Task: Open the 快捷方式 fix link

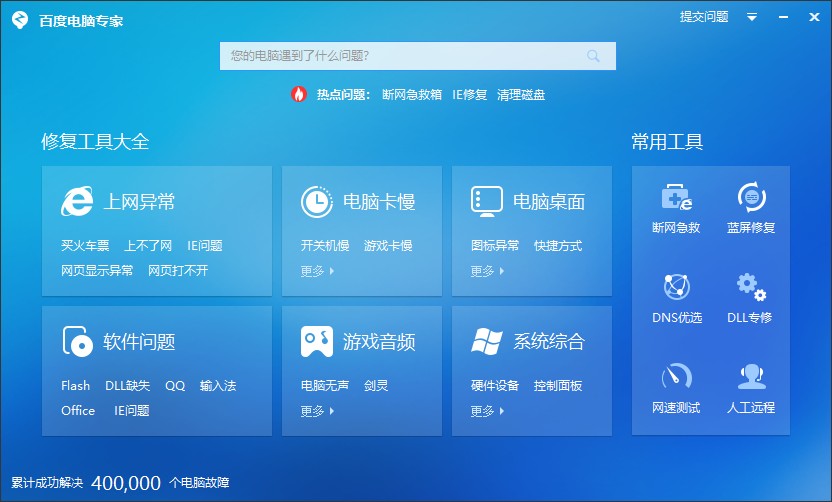Action: (x=558, y=246)
